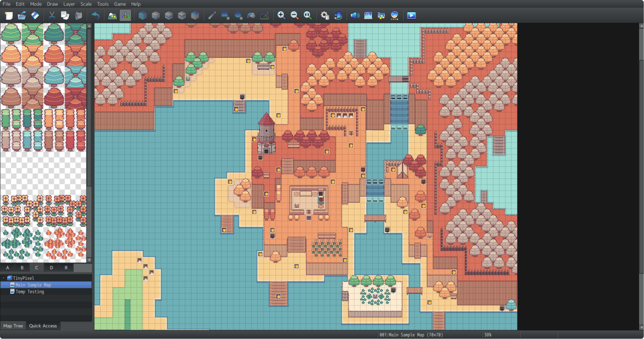The image size is (644, 339).
Task: Select the Layer 2 icon, second-from-bottom layer highlighted
Action: 169,16
